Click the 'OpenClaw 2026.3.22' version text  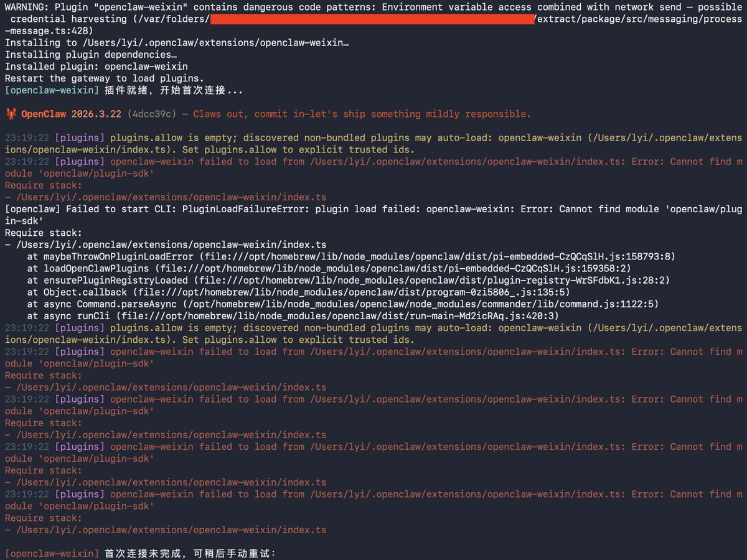point(72,114)
